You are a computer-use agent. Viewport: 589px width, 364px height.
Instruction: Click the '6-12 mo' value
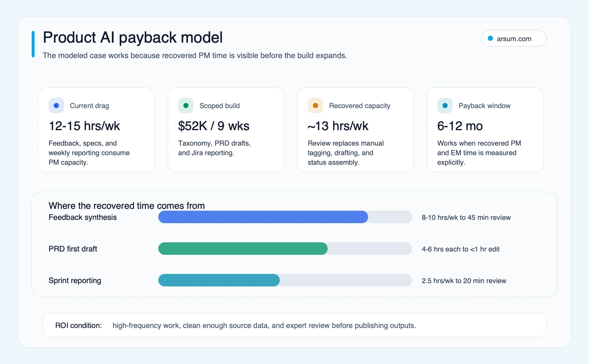[x=460, y=126]
